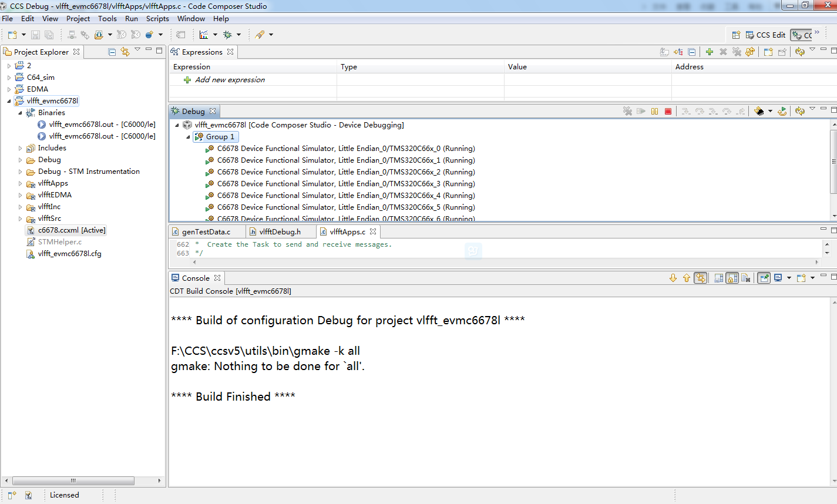Click the blue sphere New Target icon
Viewport: 837px width, 504px height.
click(x=150, y=35)
